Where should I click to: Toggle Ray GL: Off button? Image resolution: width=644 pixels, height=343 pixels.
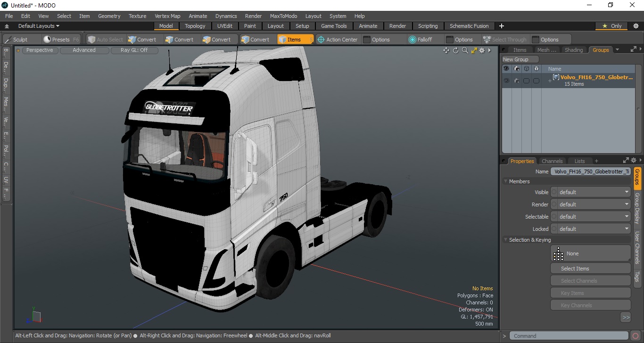(134, 50)
